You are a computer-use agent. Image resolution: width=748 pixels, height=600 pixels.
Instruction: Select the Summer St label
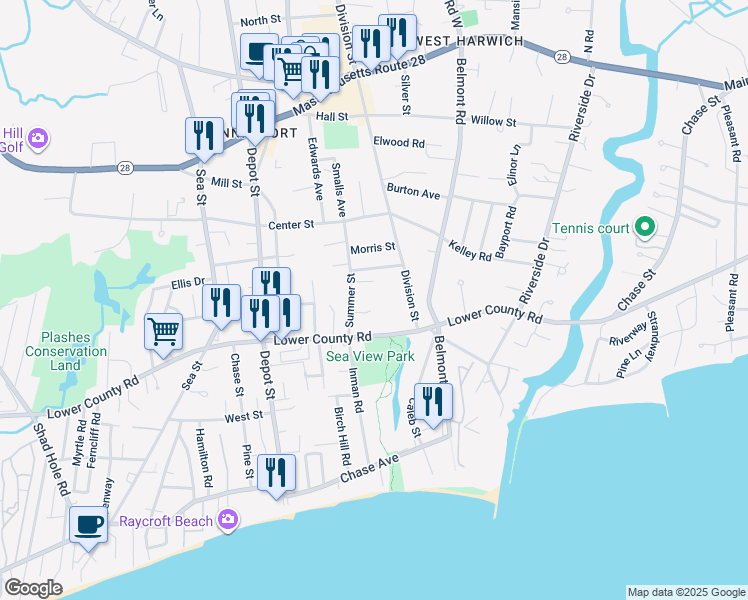click(351, 300)
